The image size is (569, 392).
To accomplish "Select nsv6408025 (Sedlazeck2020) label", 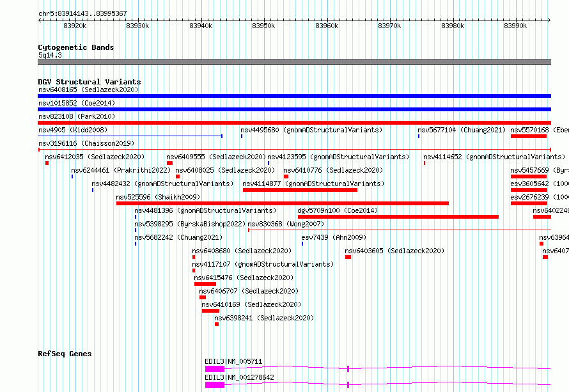I will point(225,170).
